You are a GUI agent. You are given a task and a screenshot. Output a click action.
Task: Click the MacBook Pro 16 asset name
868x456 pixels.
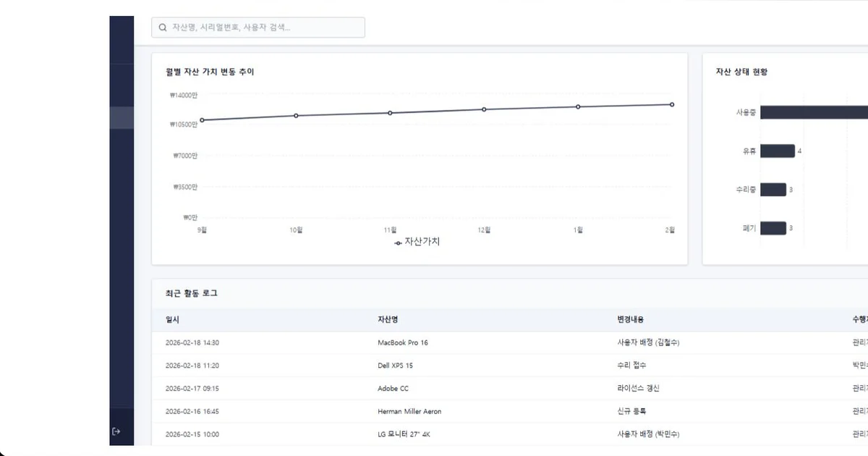pyautogui.click(x=403, y=342)
